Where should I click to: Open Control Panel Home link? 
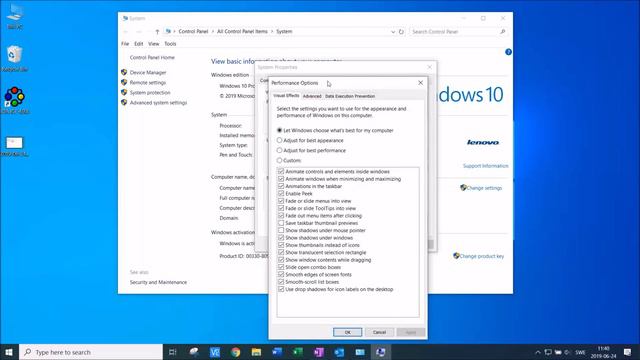click(x=152, y=58)
